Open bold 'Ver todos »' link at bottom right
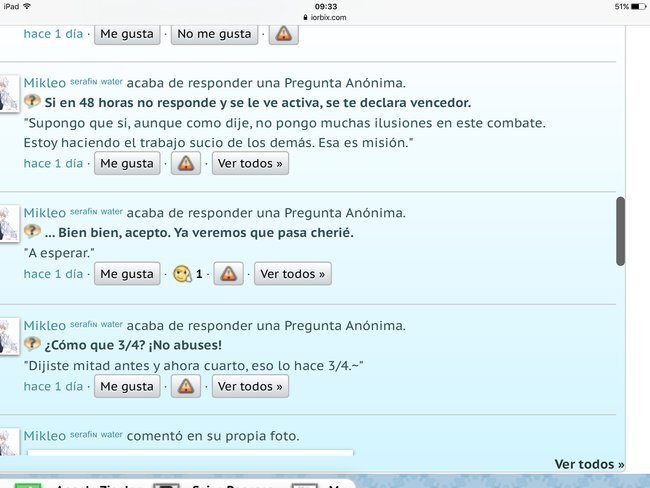This screenshot has width=650, height=488. tap(589, 464)
